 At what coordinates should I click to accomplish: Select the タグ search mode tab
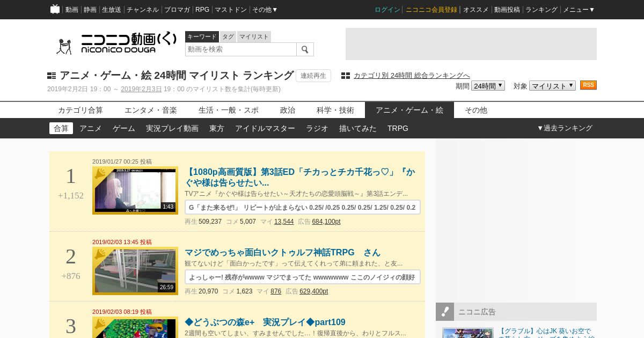click(228, 36)
